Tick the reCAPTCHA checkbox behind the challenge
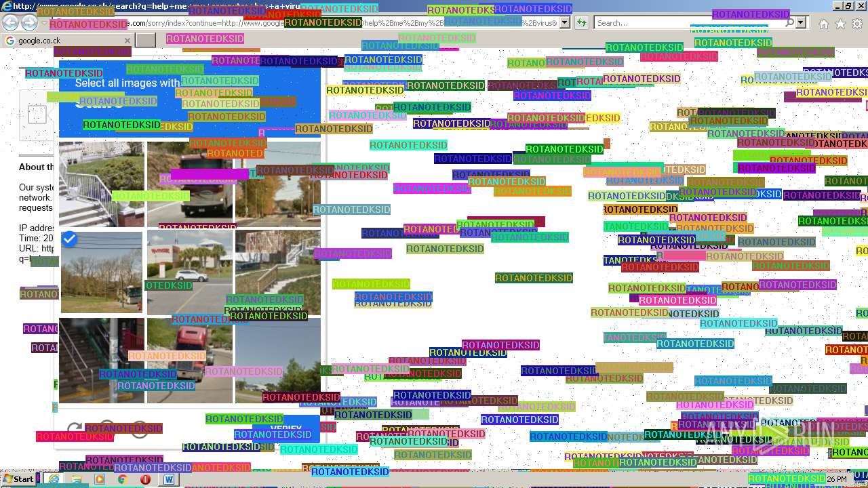 pos(37,115)
